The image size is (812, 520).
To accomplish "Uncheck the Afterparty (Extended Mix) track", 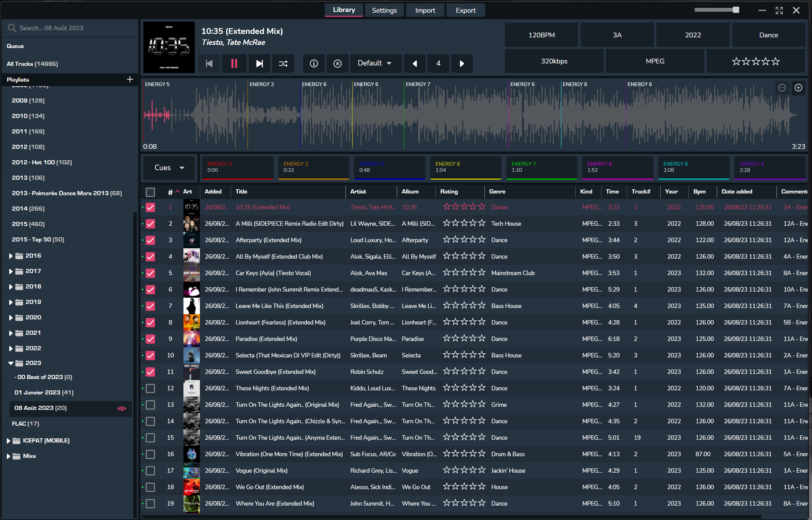I will (151, 240).
